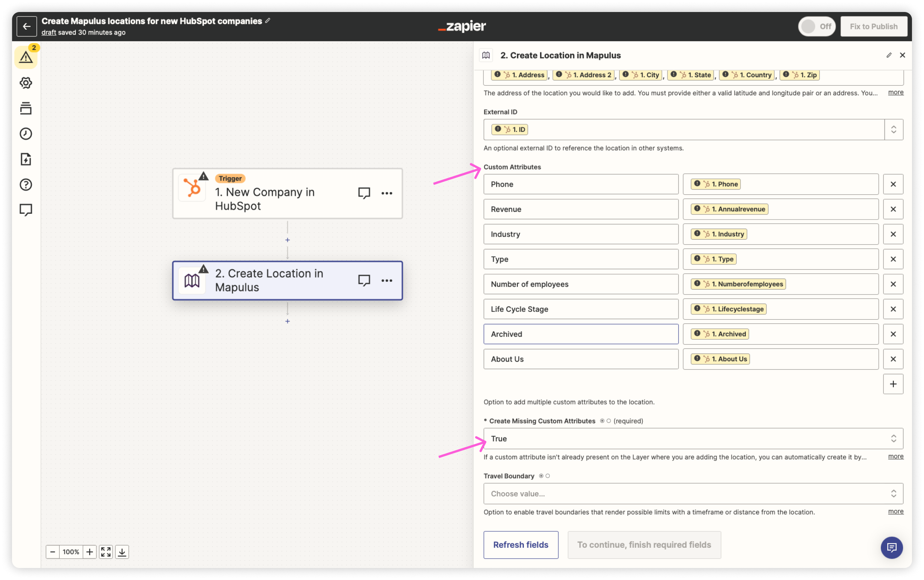The image size is (924, 580).
Task: Remove the Industry custom attribute row
Action: (x=893, y=234)
